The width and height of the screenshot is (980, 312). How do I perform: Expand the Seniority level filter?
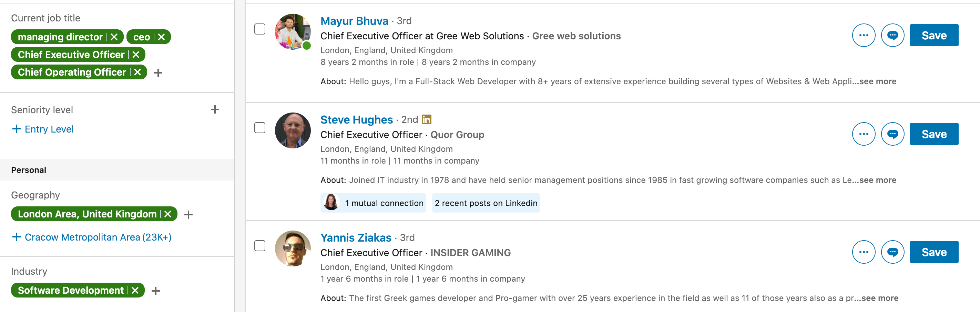pos(215,110)
